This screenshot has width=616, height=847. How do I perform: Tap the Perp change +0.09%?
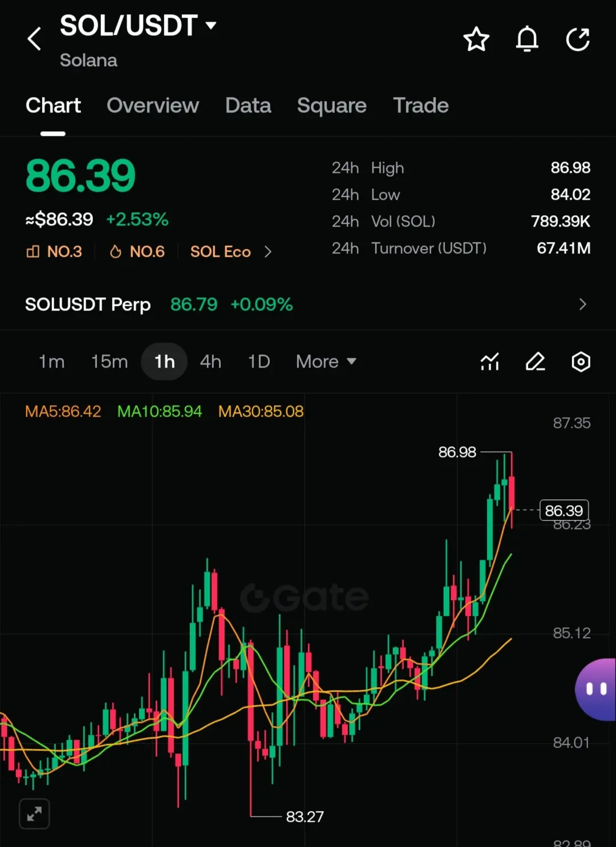pyautogui.click(x=261, y=305)
